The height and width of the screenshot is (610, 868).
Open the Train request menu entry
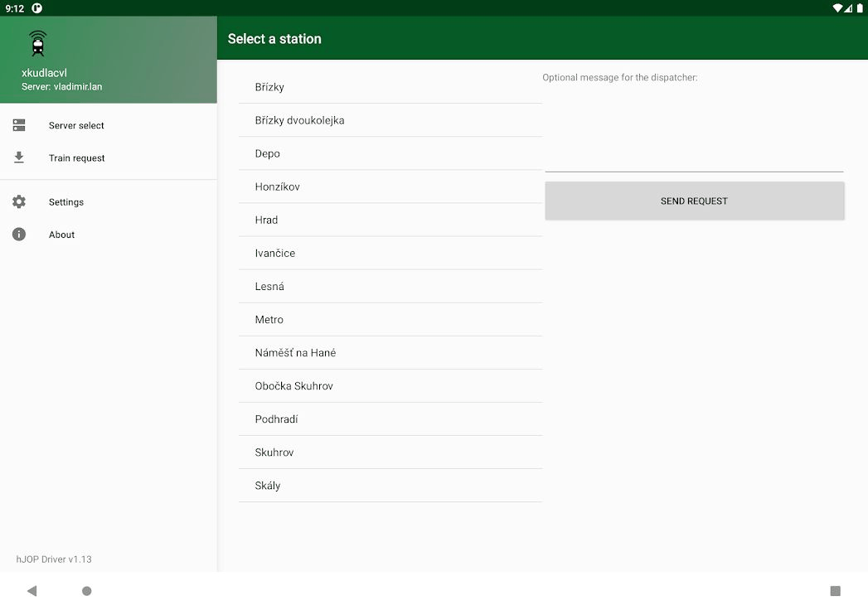coord(77,157)
